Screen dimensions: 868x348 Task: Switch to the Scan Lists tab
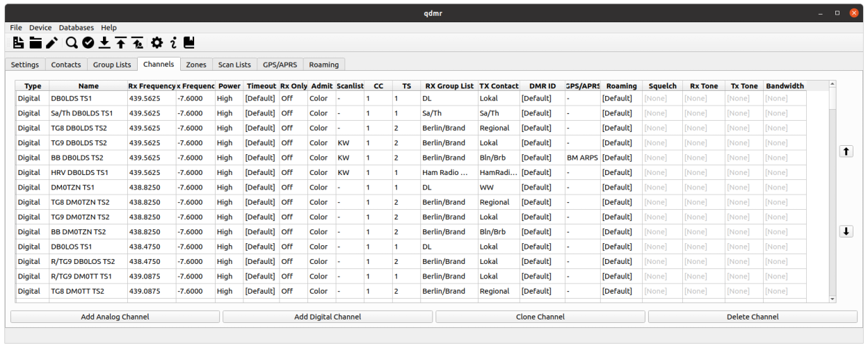pyautogui.click(x=234, y=65)
